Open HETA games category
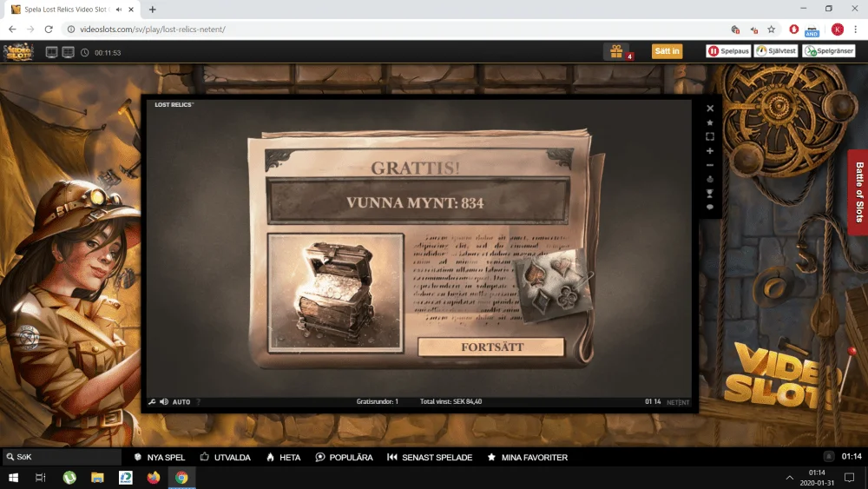 [x=284, y=458]
